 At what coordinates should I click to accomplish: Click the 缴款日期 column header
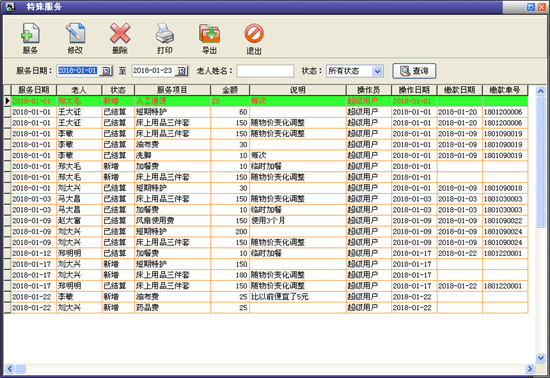pos(460,90)
